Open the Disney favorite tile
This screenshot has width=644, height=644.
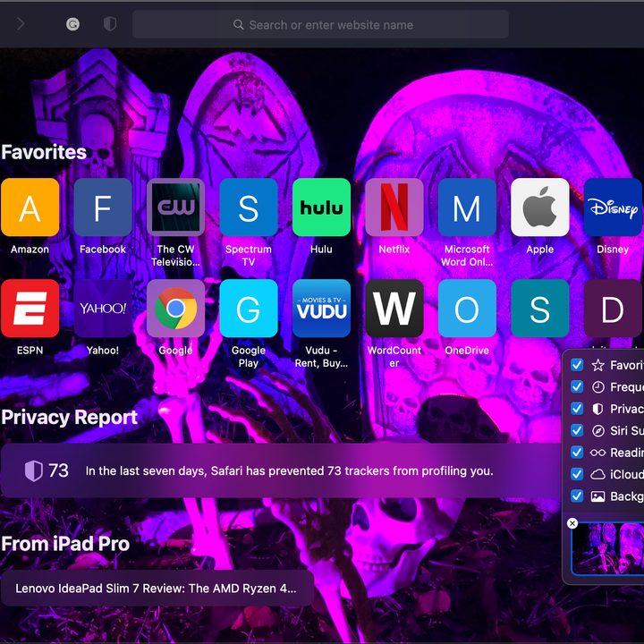pos(613,208)
